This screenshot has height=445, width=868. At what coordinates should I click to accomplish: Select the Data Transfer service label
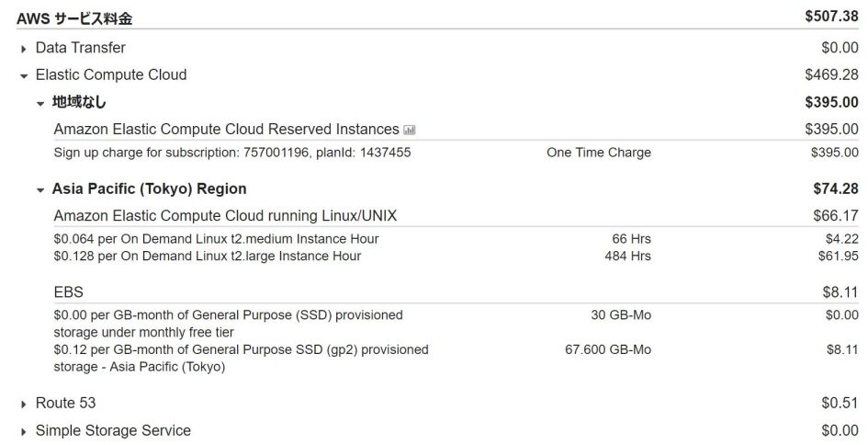[x=80, y=48]
